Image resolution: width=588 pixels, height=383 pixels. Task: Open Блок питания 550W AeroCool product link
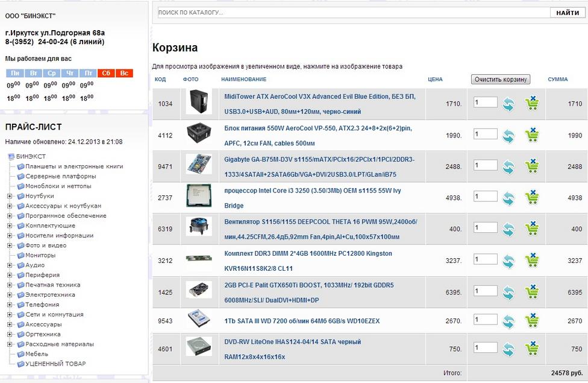(x=318, y=136)
